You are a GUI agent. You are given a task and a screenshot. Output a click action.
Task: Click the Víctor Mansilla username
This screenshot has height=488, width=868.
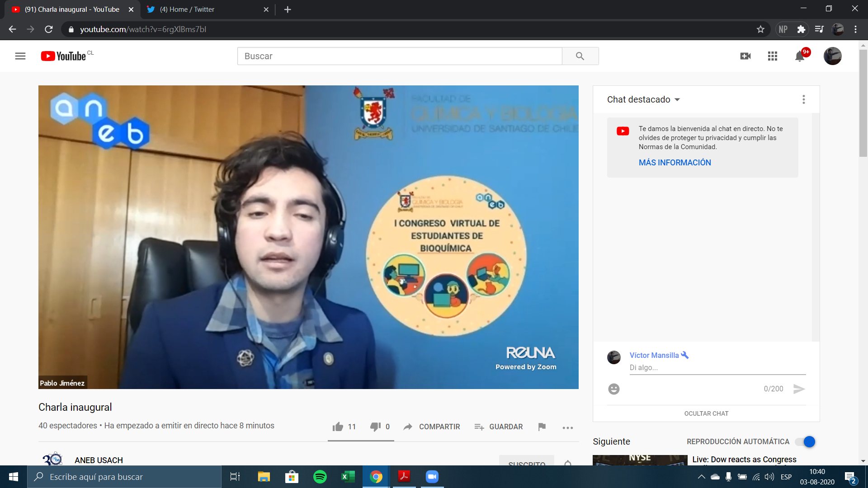coord(654,355)
